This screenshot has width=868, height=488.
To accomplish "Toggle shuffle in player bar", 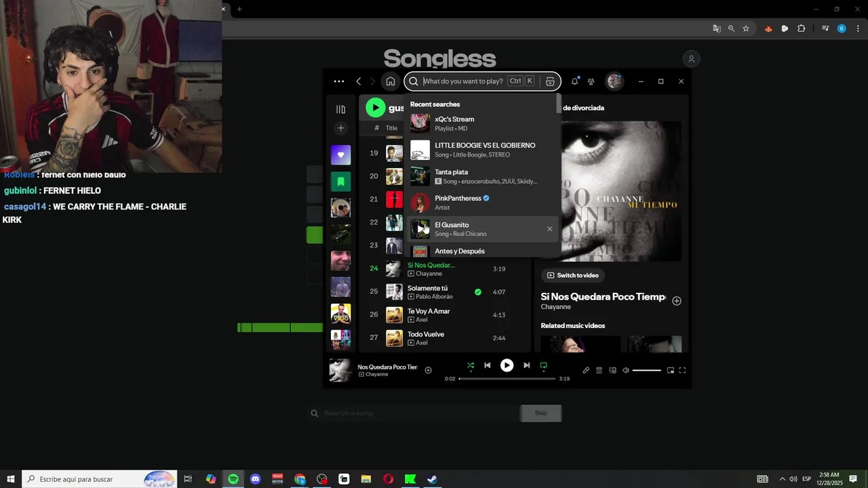I will tap(471, 366).
